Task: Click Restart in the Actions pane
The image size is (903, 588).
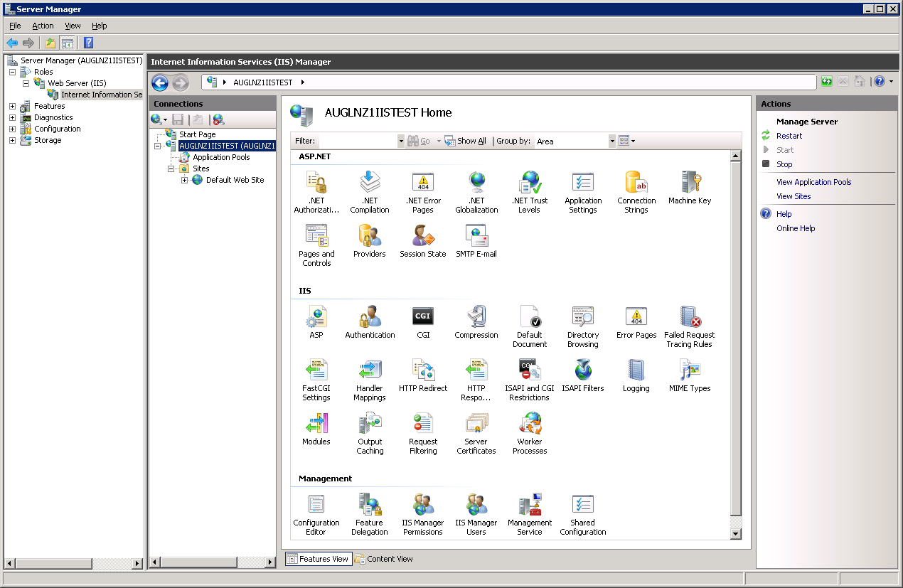Action: pyautogui.click(x=789, y=136)
